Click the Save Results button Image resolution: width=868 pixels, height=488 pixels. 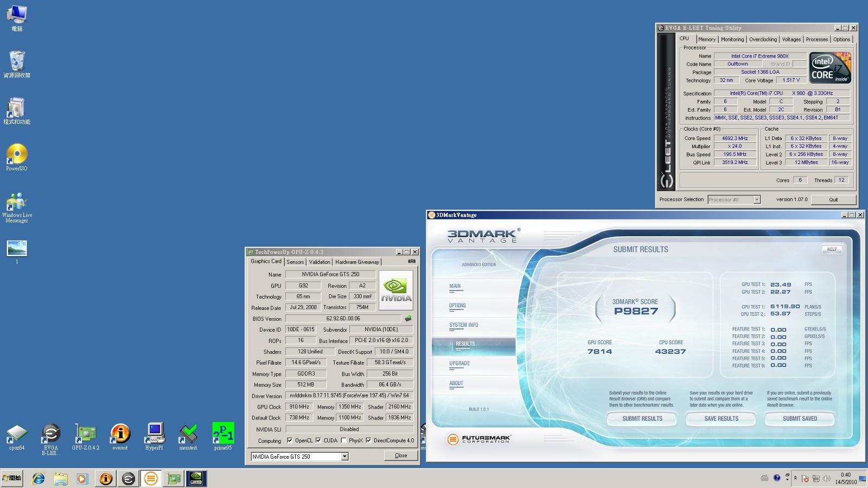point(721,419)
